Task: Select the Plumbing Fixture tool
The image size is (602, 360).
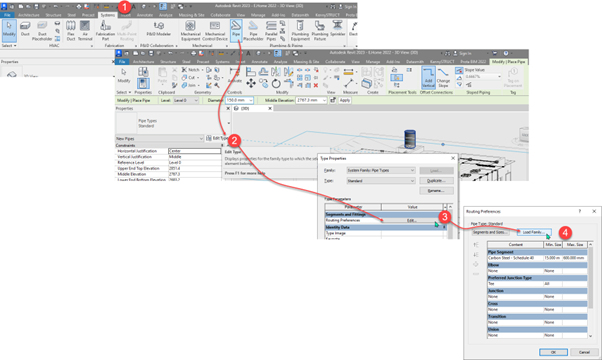Action: coord(320,31)
